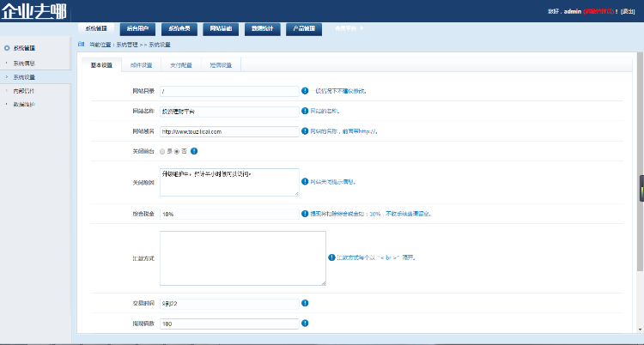Image resolution: width=644 pixels, height=345 pixels.
Task: Focus the 网站名称 input field
Action: coord(229,112)
